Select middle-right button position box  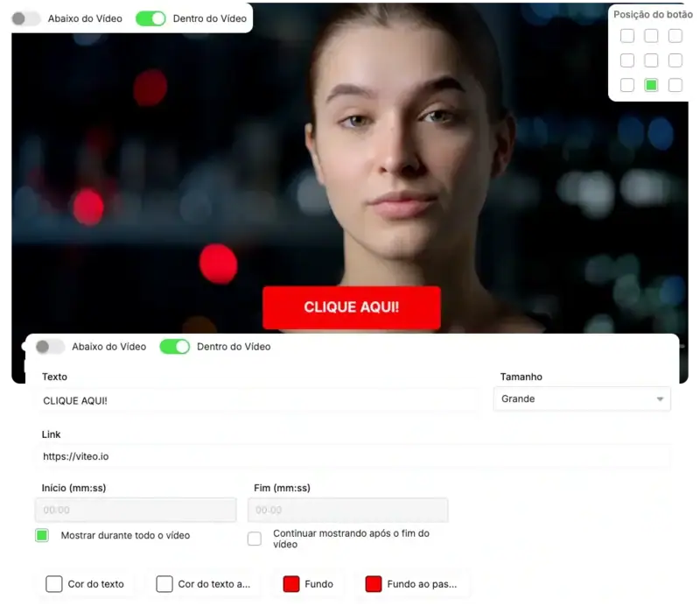[x=675, y=60]
